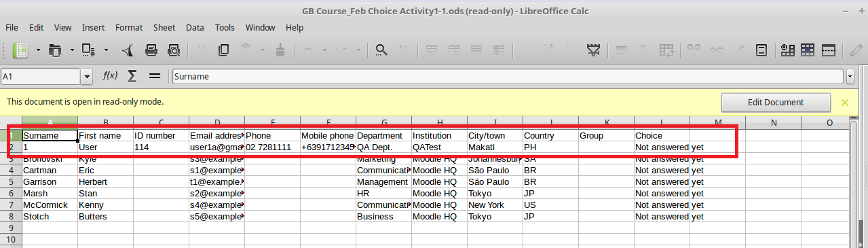Expand the Redo history dropdown arrow
Image resolution: width=868 pixels, height=248 pixels.
click(x=358, y=50)
